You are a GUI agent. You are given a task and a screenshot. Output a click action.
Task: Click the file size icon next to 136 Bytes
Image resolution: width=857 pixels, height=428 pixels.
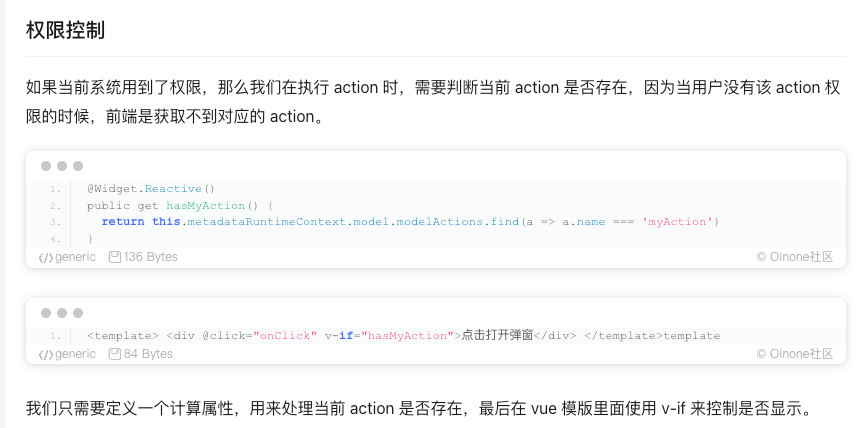tap(115, 256)
